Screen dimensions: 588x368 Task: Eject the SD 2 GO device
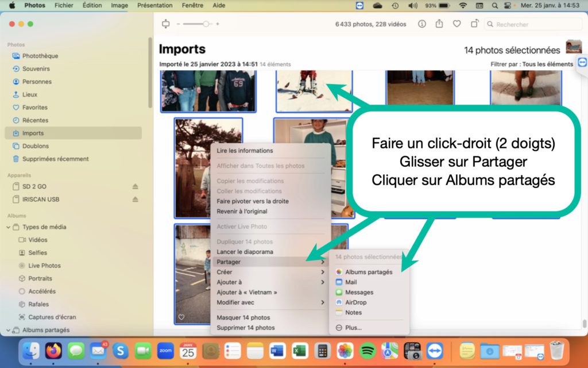tap(136, 187)
